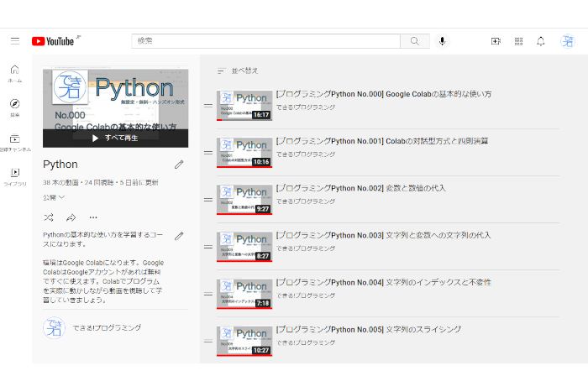Image resolution: width=588 pixels, height=392 pixels.
Task: Open the account avatar menu
Action: pyautogui.click(x=568, y=41)
